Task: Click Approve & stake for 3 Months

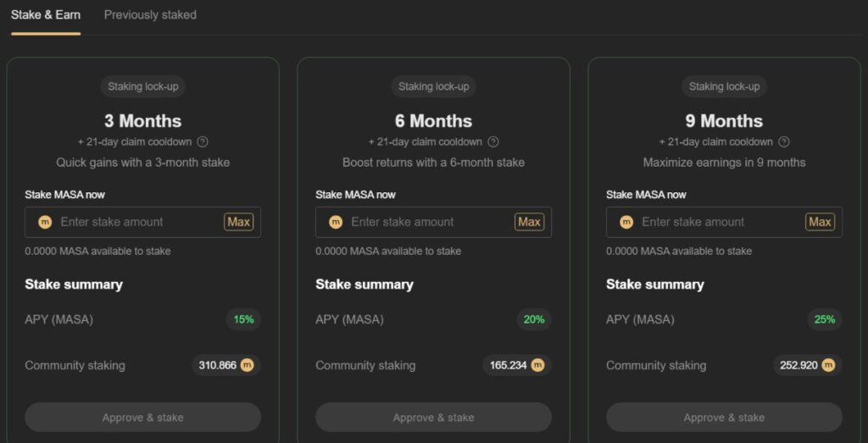Action: coord(142,418)
